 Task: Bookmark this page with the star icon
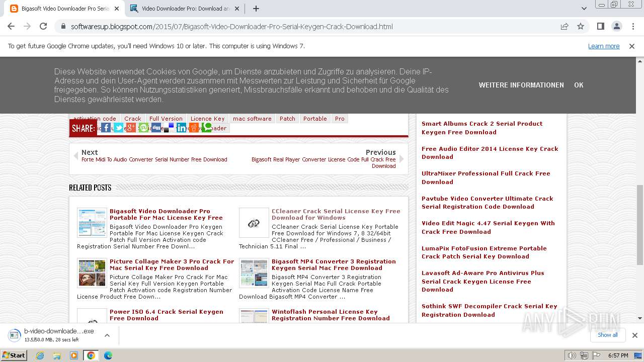[x=581, y=26]
